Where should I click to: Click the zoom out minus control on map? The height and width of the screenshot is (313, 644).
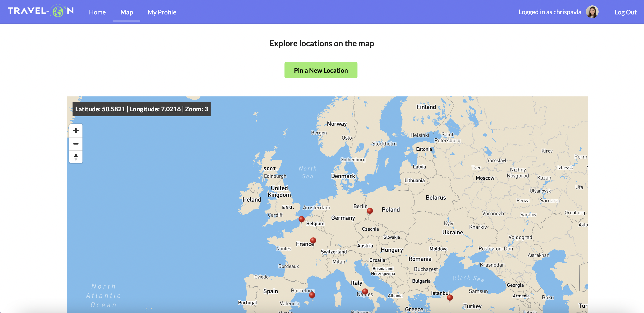point(76,144)
